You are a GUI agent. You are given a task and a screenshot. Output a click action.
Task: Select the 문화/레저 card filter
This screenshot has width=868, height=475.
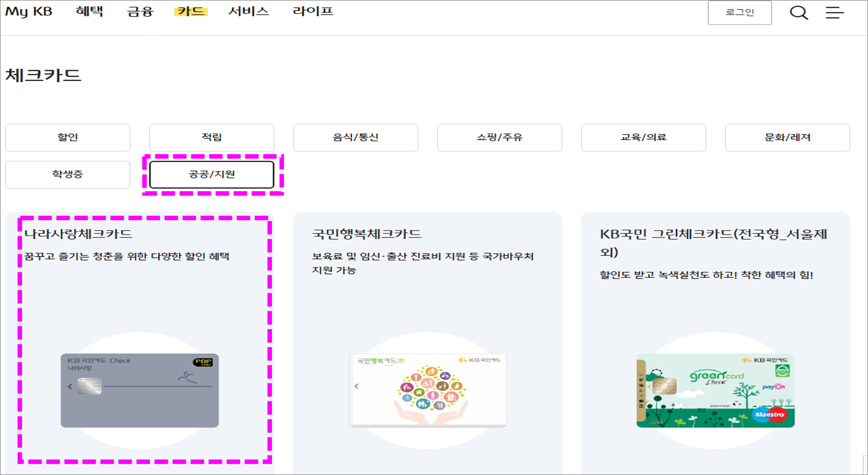(x=787, y=138)
